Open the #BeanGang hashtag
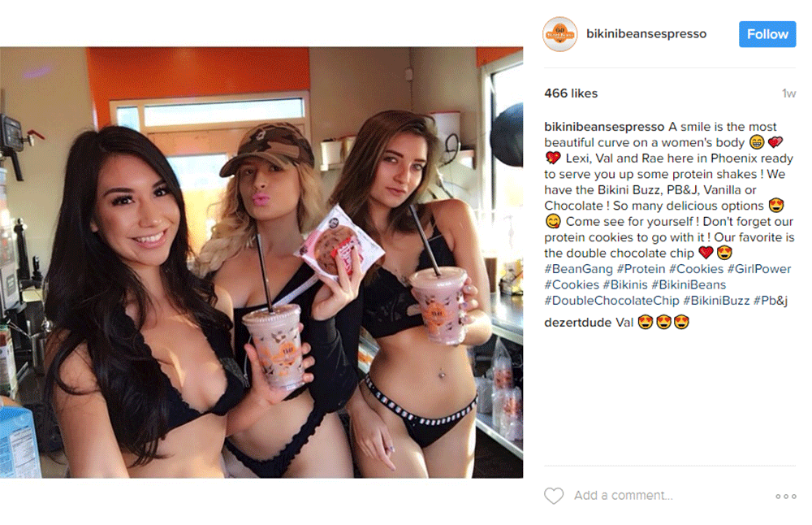Image resolution: width=812 pixels, height=525 pixels. coord(578,269)
